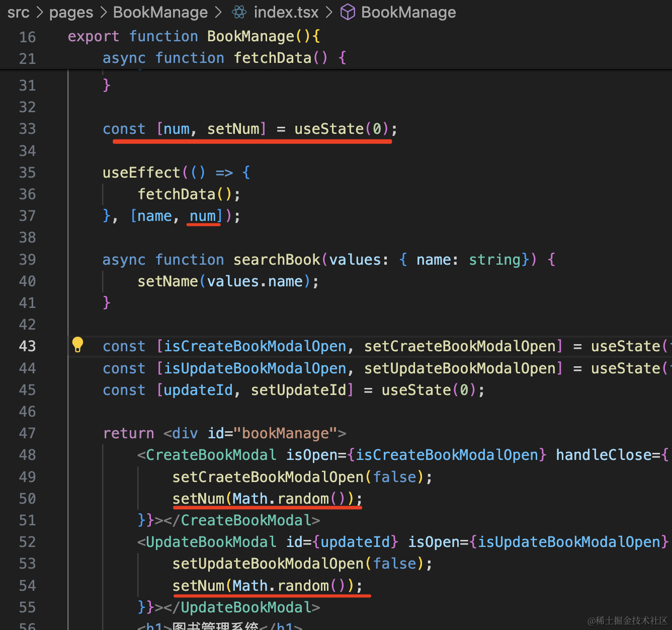The width and height of the screenshot is (672, 630).
Task: Click the chevron right after index.tsx
Action: pyautogui.click(x=329, y=12)
